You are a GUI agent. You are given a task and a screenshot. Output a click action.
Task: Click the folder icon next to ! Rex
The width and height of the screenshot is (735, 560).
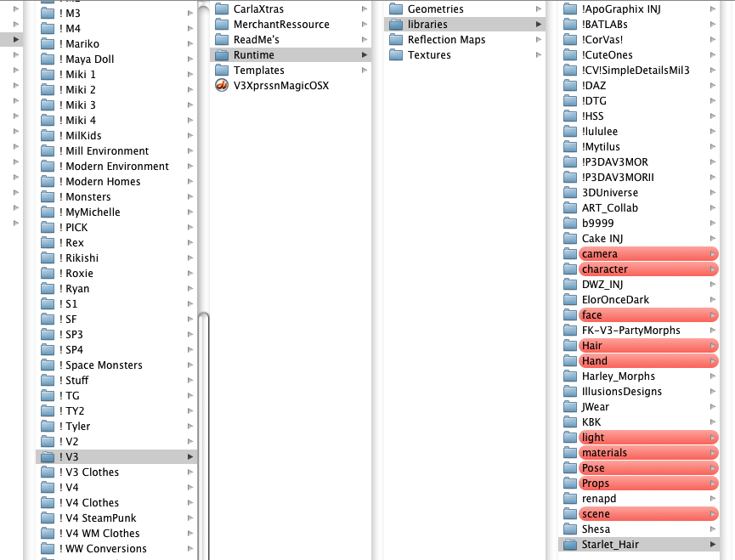pyautogui.click(x=48, y=243)
